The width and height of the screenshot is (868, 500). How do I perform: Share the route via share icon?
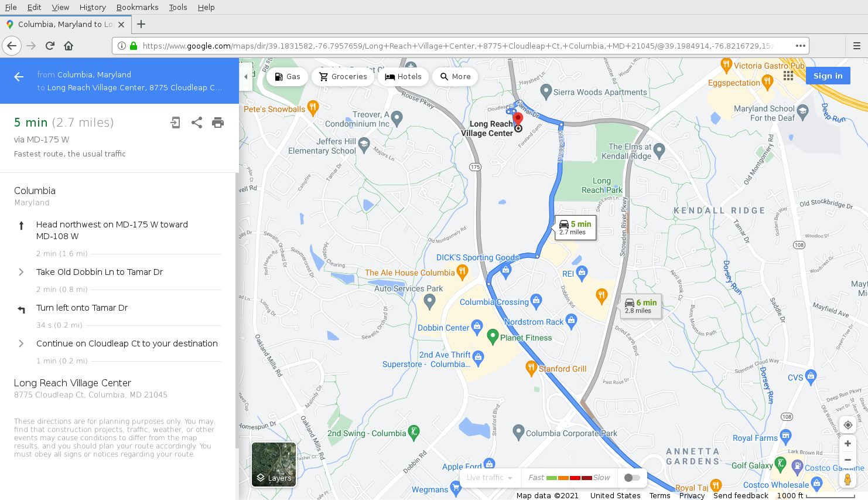pyautogui.click(x=197, y=123)
